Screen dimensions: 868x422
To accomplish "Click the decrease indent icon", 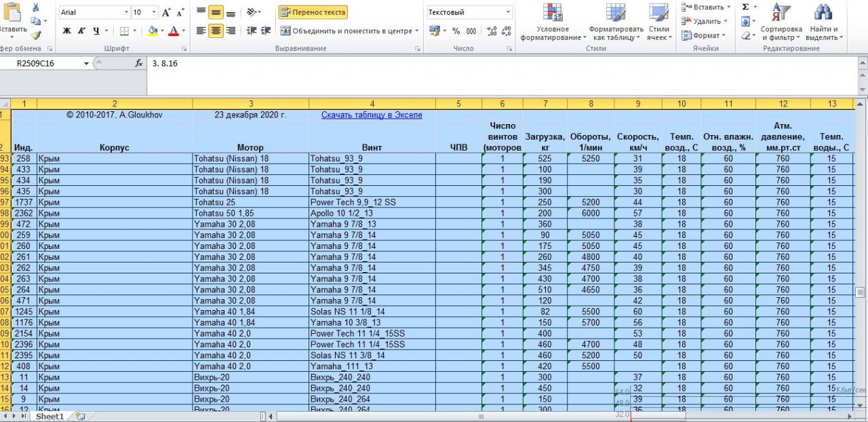I will point(252,31).
